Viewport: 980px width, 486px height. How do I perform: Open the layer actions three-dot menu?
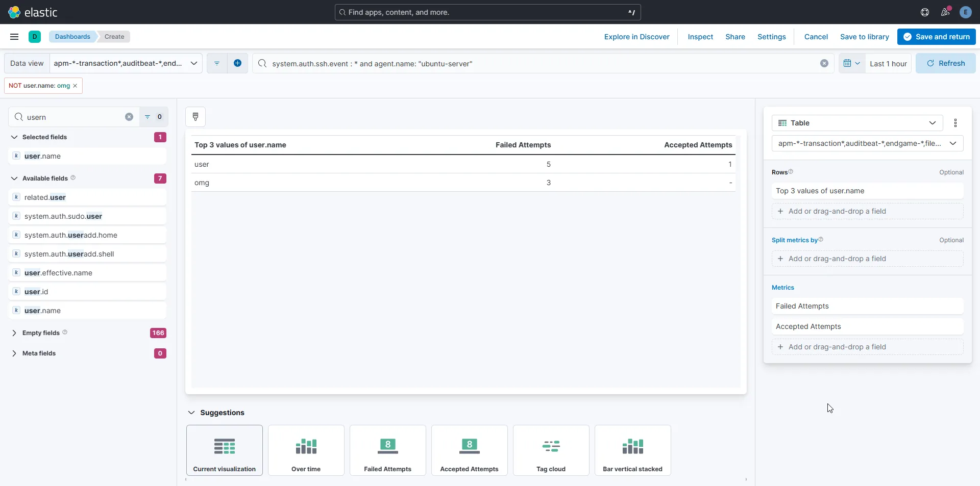(955, 123)
